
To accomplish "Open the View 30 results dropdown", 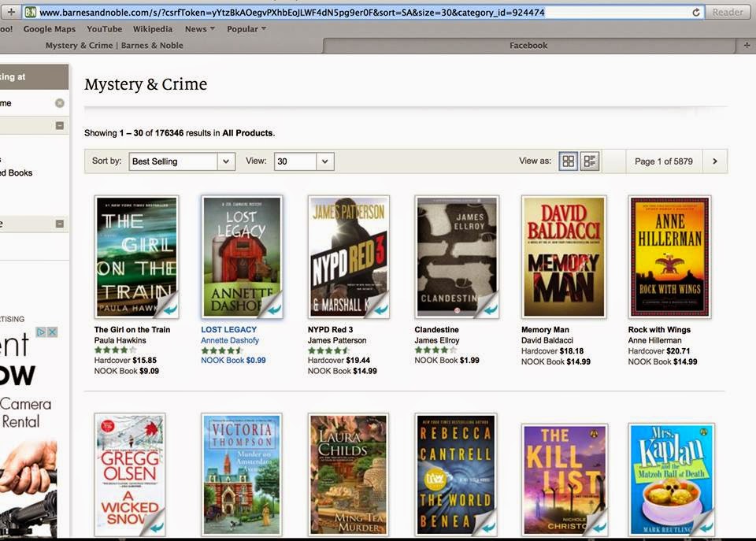I will 304,161.
